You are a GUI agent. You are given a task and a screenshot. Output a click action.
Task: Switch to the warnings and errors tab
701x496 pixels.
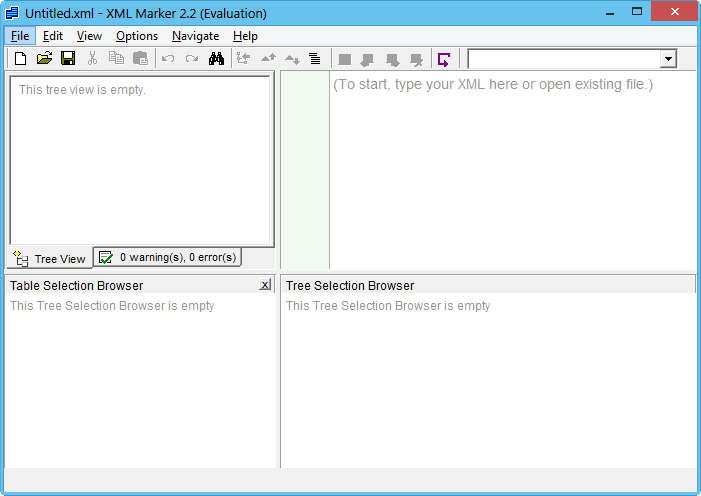(168, 257)
